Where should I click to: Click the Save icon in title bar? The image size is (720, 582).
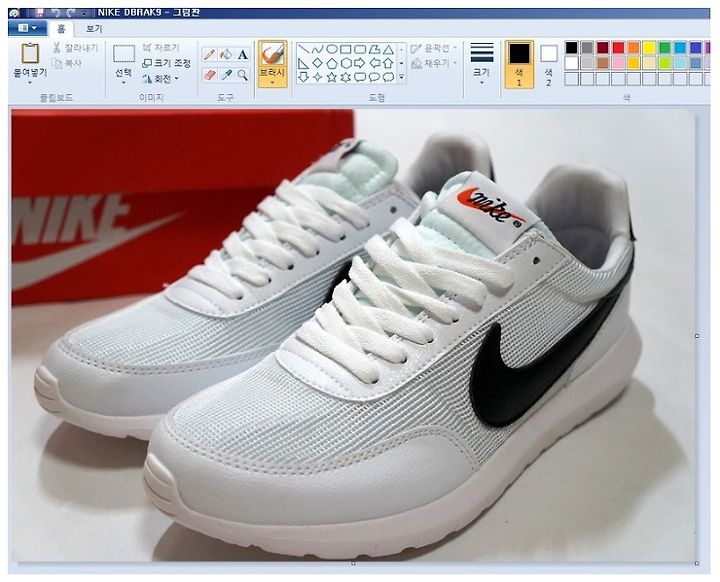click(39, 12)
